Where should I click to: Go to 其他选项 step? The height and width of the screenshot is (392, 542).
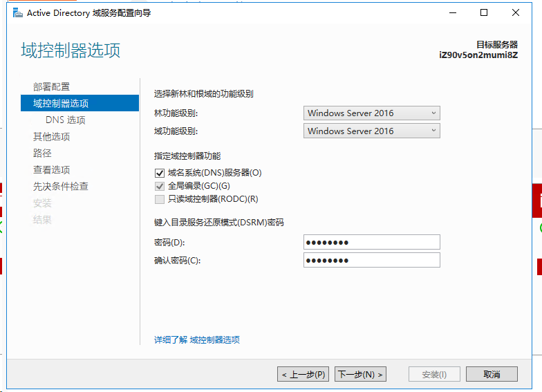[x=51, y=137]
